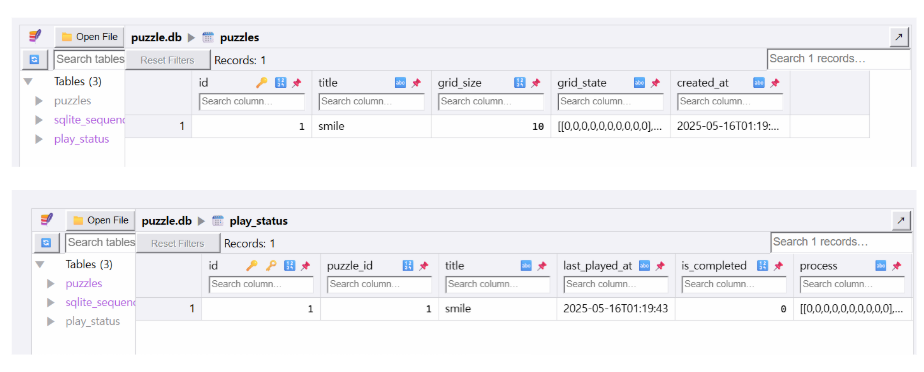Click puzzle.db breadcrumb in the puzzles view
Viewport: 924px width, 372px height.
click(156, 37)
